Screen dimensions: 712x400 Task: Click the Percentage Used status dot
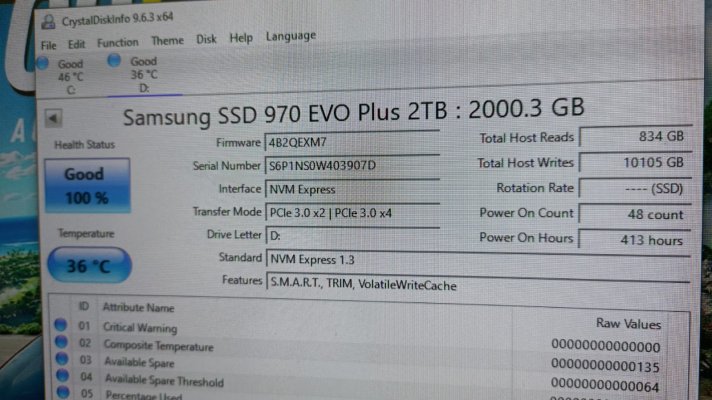point(63,391)
